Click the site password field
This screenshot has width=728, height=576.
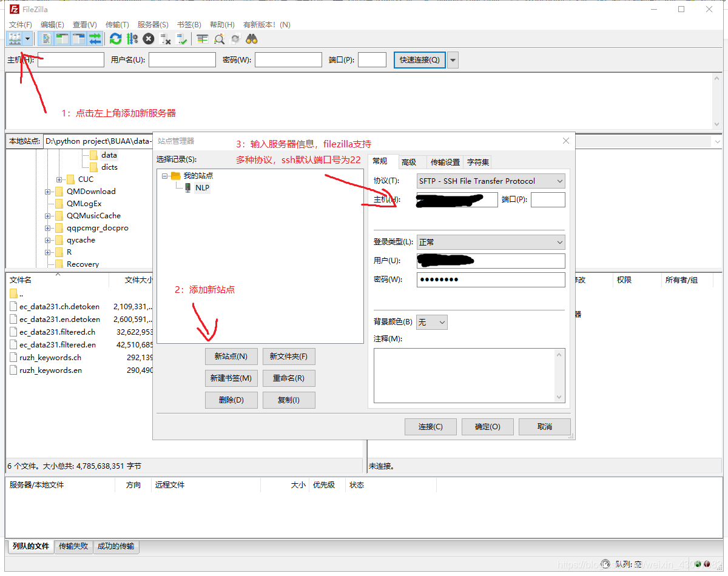click(491, 280)
